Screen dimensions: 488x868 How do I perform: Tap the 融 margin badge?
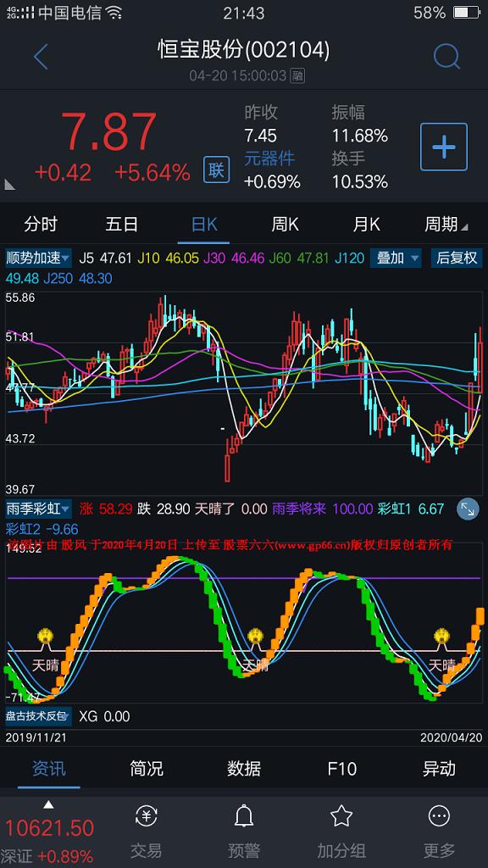click(297, 75)
